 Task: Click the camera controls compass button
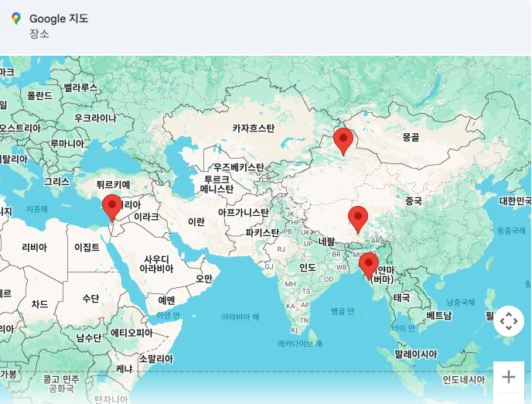(x=509, y=321)
